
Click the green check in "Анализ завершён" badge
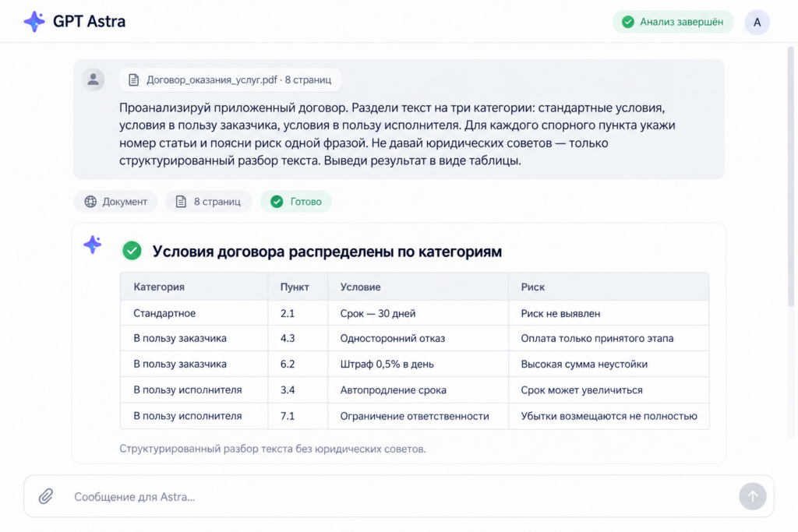click(628, 22)
